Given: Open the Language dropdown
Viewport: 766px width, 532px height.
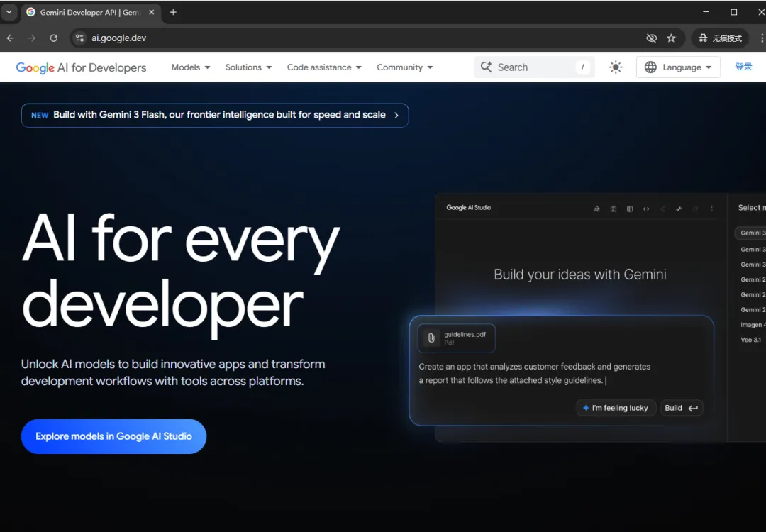Looking at the screenshot, I should [678, 67].
